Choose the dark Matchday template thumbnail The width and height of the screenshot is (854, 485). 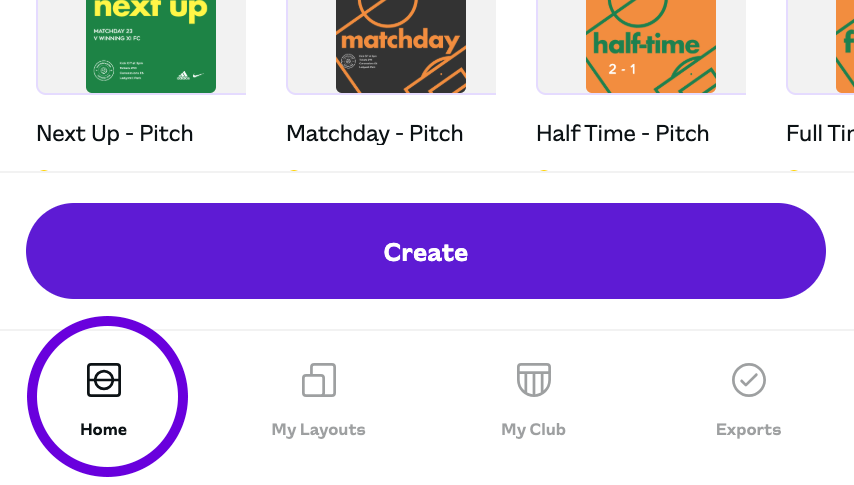[x=401, y=46]
